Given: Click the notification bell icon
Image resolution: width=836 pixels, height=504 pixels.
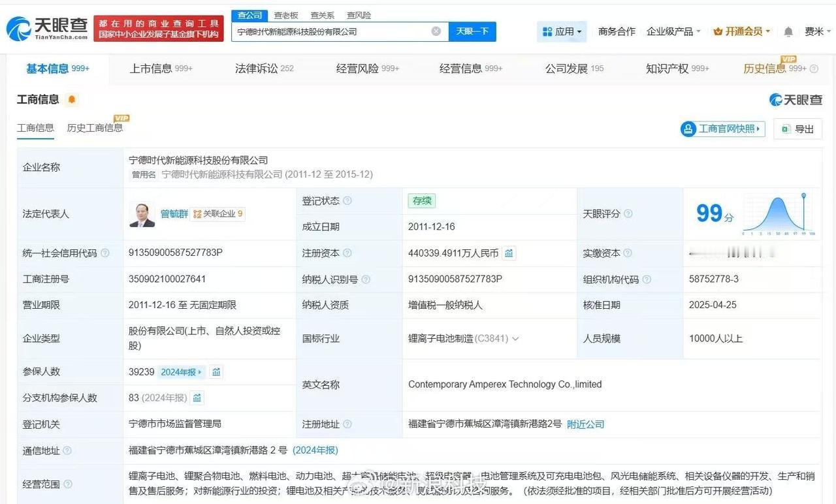Looking at the screenshot, I should [x=787, y=31].
